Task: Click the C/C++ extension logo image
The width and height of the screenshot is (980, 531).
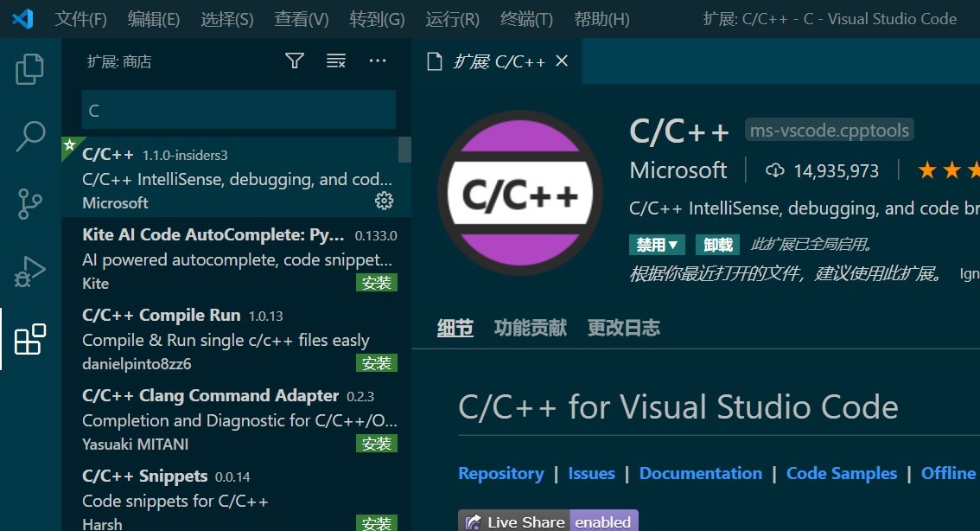Action: (x=520, y=193)
